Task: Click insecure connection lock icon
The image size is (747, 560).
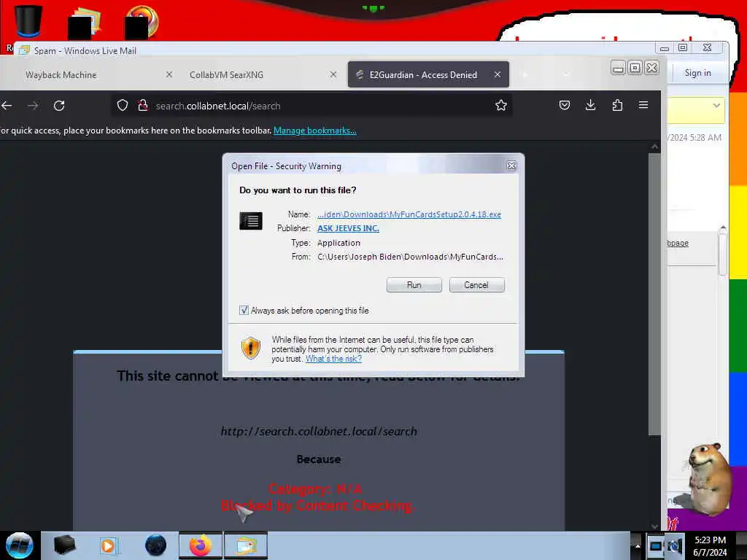Action: coord(142,105)
